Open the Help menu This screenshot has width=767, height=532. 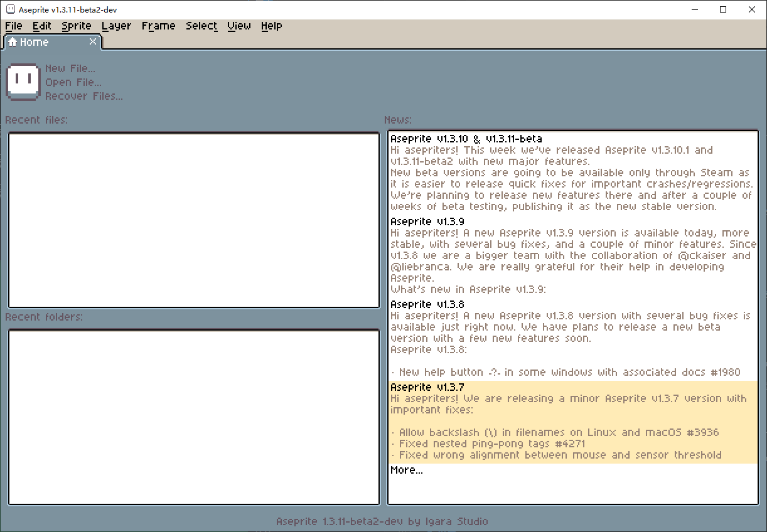tap(272, 26)
